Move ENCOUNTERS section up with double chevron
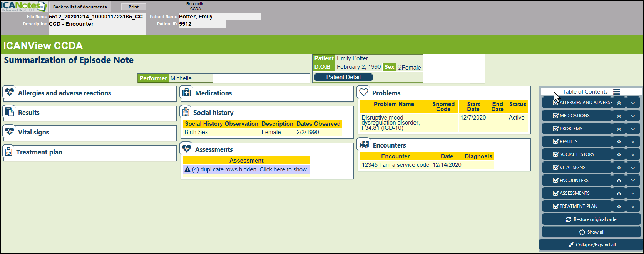The height and width of the screenshot is (254, 644). [x=619, y=181]
